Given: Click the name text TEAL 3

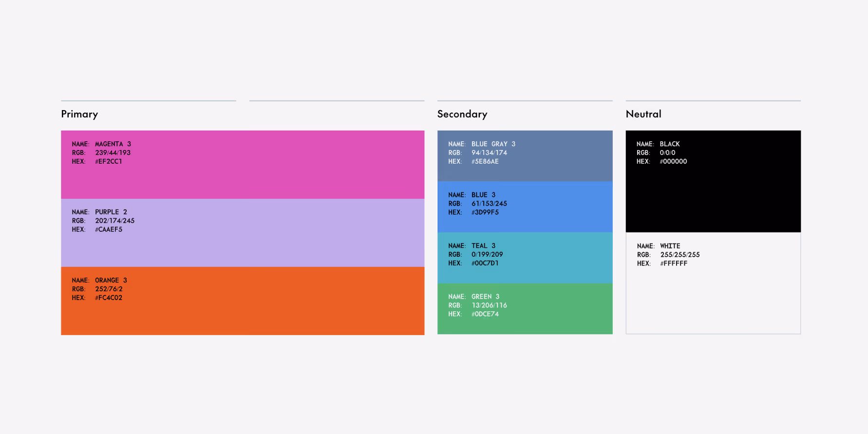Looking at the screenshot, I should pyautogui.click(x=484, y=246).
